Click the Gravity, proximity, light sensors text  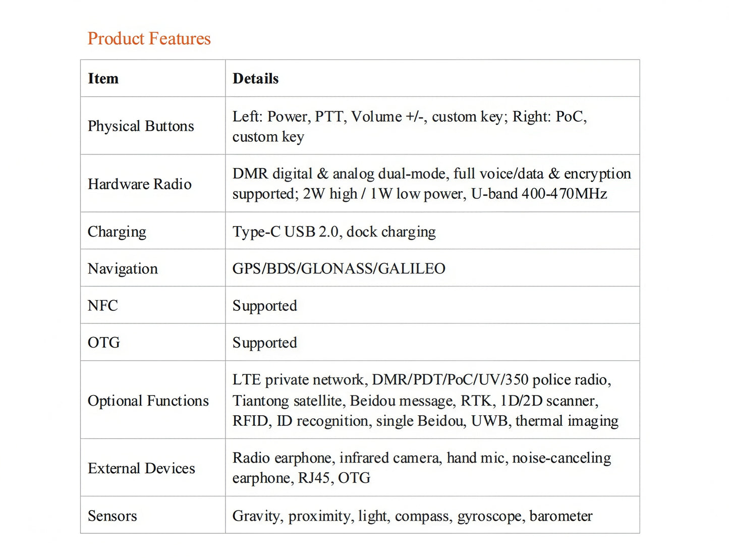pos(412,517)
